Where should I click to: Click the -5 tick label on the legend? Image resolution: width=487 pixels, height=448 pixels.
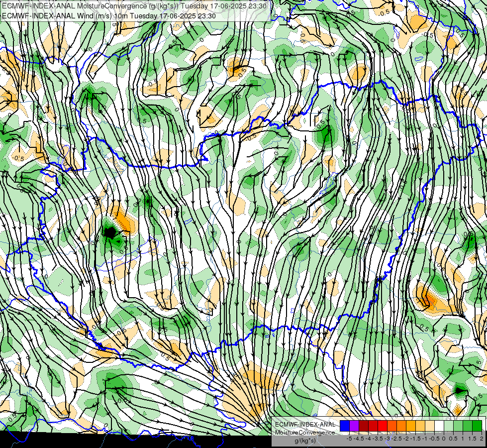tap(349, 439)
